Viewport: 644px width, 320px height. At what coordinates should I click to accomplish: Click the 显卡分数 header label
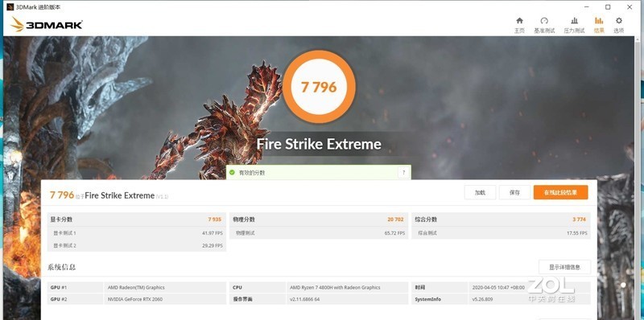(x=61, y=219)
